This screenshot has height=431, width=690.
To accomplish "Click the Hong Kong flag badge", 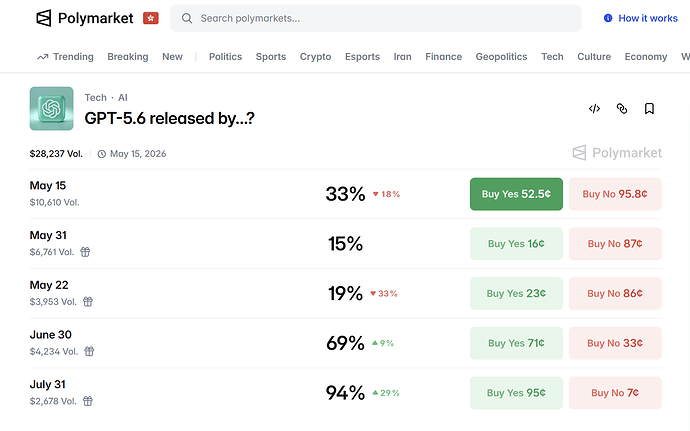I will [150, 18].
